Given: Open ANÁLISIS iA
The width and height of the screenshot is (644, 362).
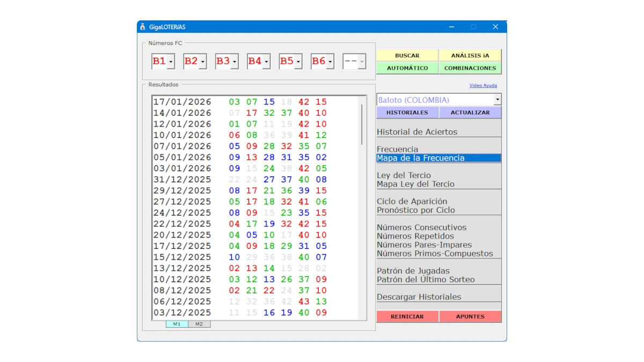Looking at the screenshot, I should [470, 55].
